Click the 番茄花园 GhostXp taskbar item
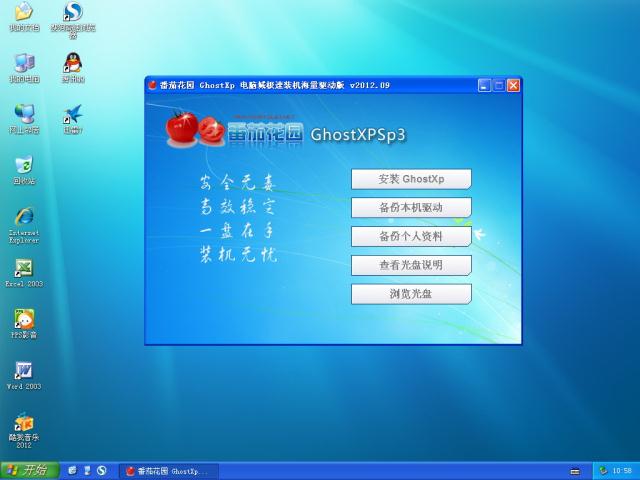The image size is (640, 480). pos(168,471)
